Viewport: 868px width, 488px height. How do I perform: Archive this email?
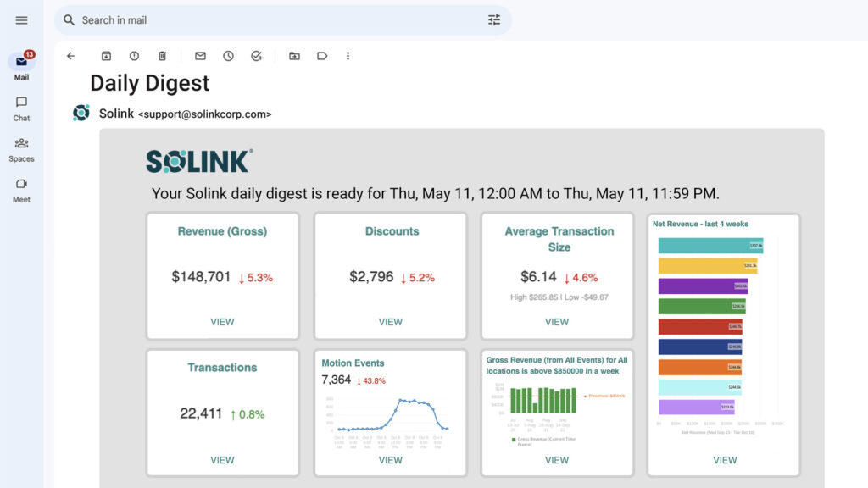[106, 56]
